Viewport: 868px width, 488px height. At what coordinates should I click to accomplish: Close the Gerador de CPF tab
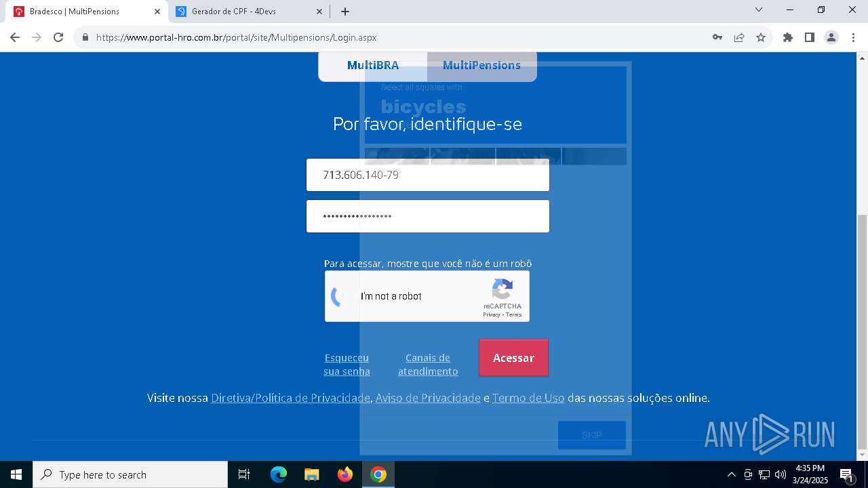[319, 12]
